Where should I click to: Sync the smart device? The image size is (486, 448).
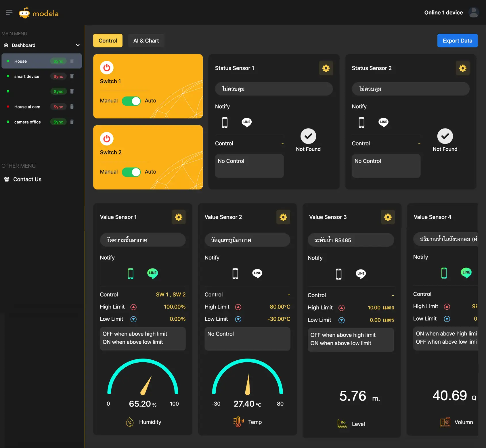(x=58, y=76)
